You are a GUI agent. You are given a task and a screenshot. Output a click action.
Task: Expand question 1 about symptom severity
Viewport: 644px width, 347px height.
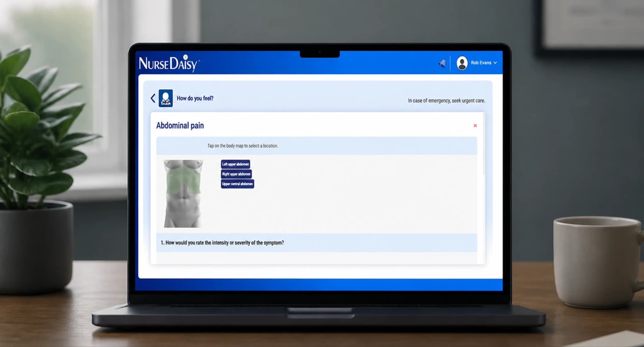[x=317, y=243]
